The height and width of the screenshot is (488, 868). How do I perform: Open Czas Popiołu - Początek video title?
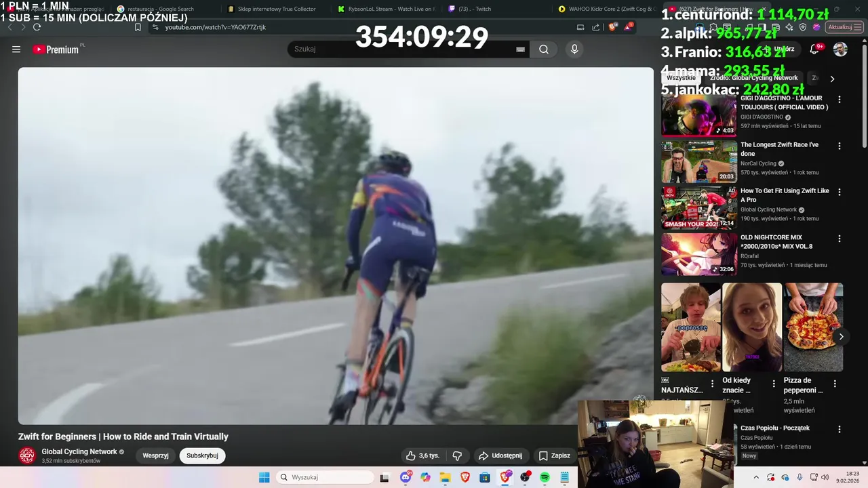(775, 428)
